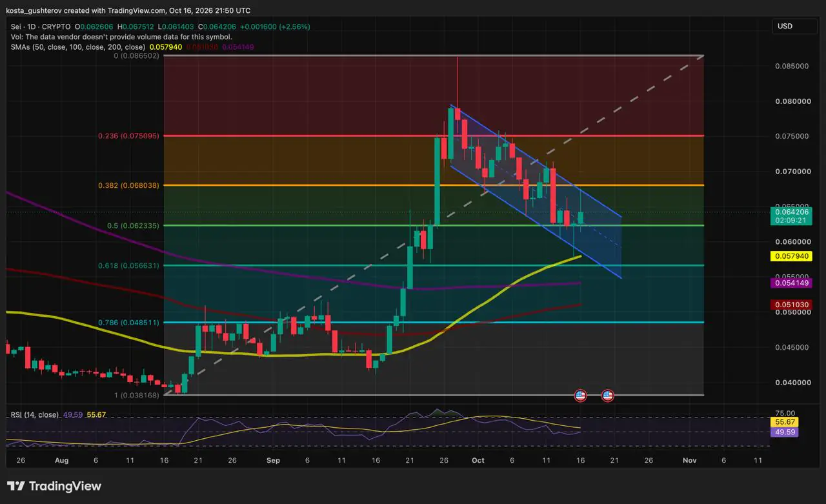Click the Oct label on the date axis

(478, 460)
